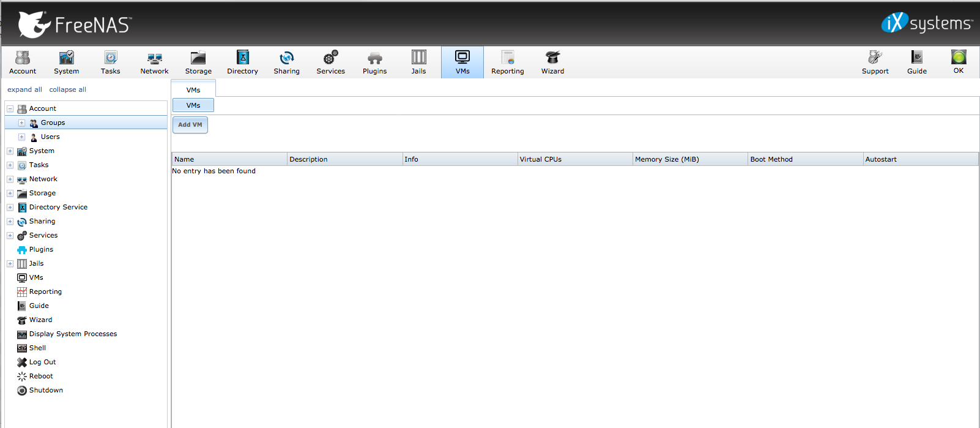Click the expand all link
The height and width of the screenshot is (428, 980).
[24, 89]
